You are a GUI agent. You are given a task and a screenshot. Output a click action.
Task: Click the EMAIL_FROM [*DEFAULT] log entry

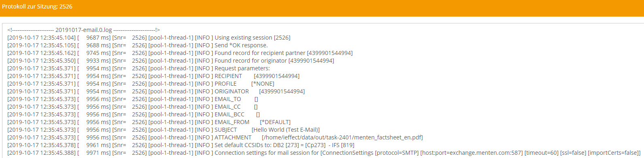[149, 122]
